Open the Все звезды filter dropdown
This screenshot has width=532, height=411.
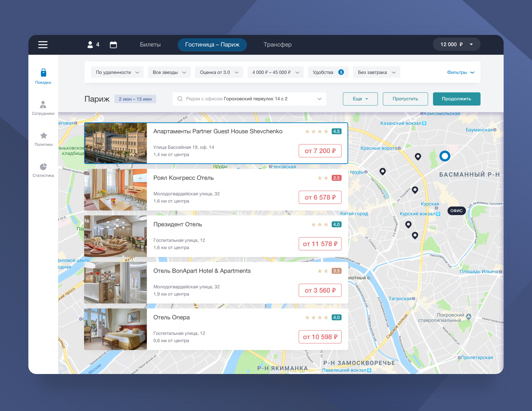pos(169,72)
